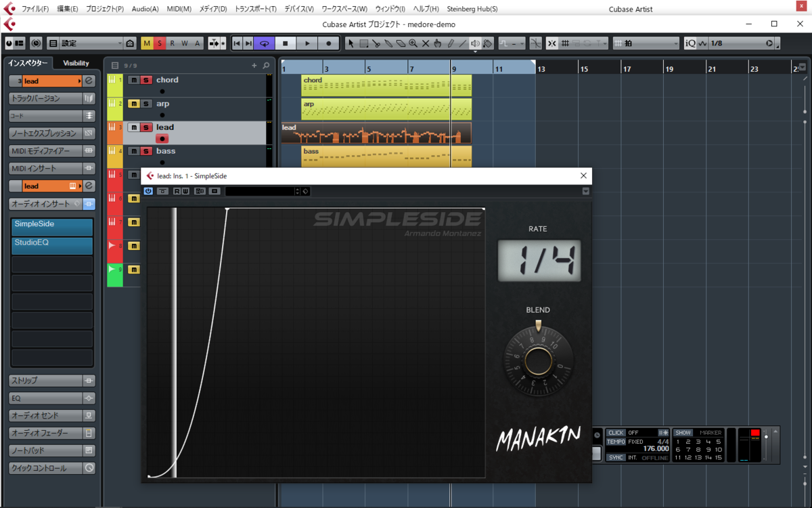Select the Color paint bucket tool
The width and height of the screenshot is (812, 508).
pyautogui.click(x=487, y=43)
